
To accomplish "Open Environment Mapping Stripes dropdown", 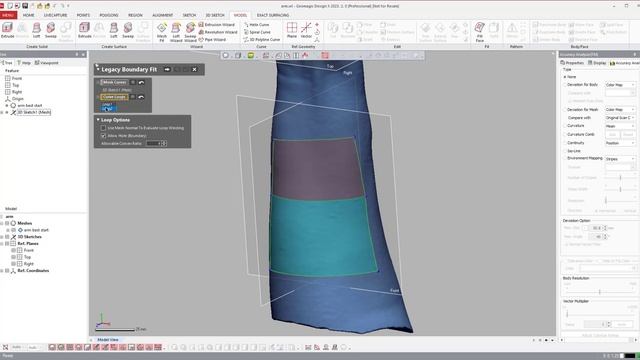I will 620,159.
